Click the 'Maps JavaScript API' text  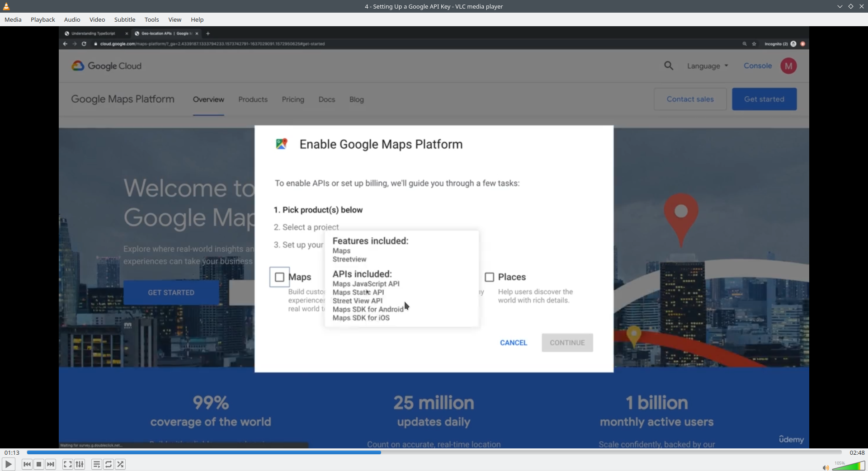(366, 284)
